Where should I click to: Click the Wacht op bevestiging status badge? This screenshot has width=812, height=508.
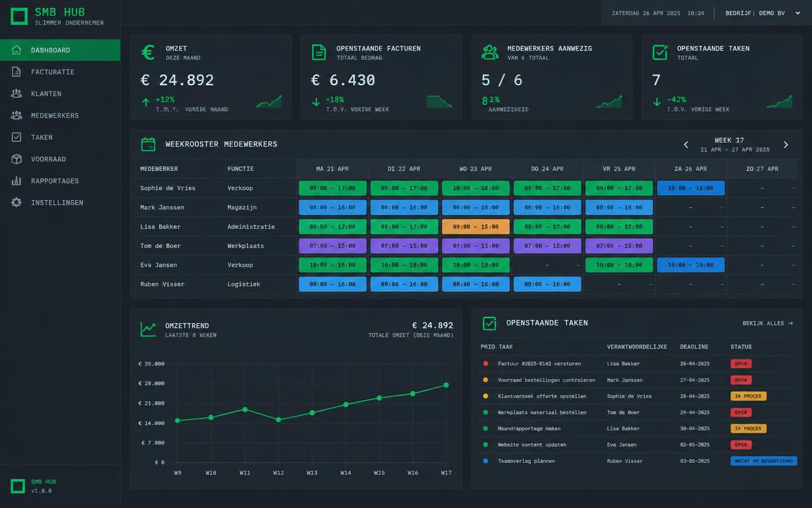point(764,461)
